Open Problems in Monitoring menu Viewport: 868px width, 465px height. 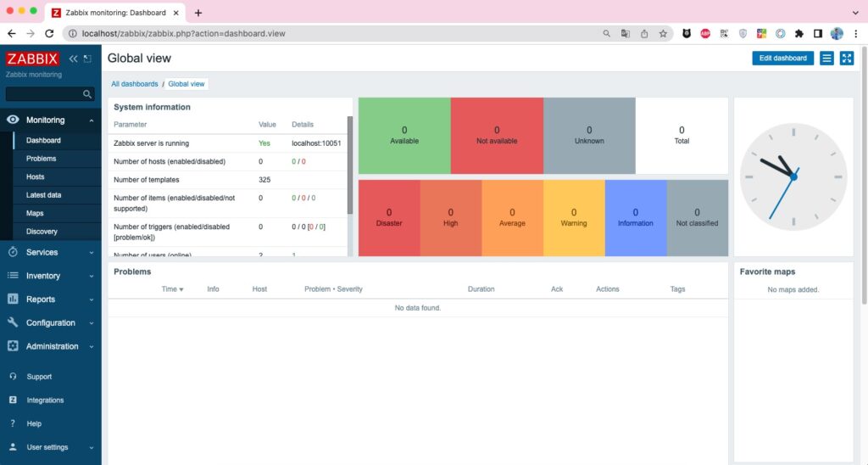41,159
